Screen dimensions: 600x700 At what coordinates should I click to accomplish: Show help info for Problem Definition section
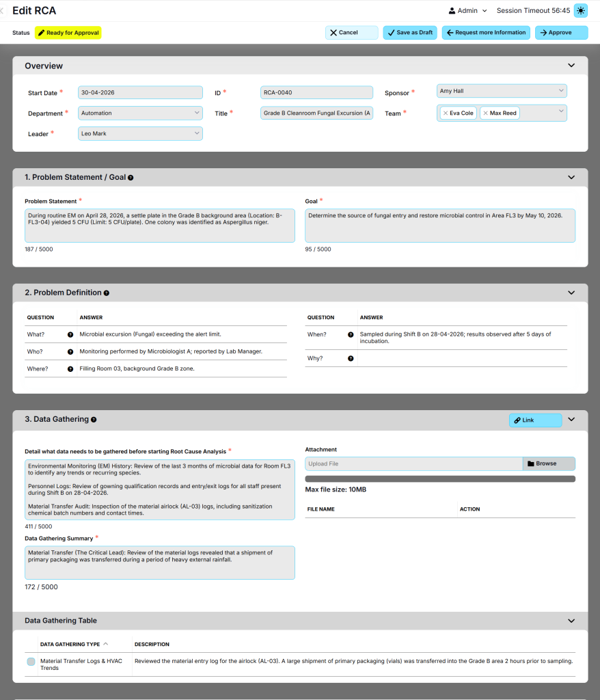(x=106, y=293)
